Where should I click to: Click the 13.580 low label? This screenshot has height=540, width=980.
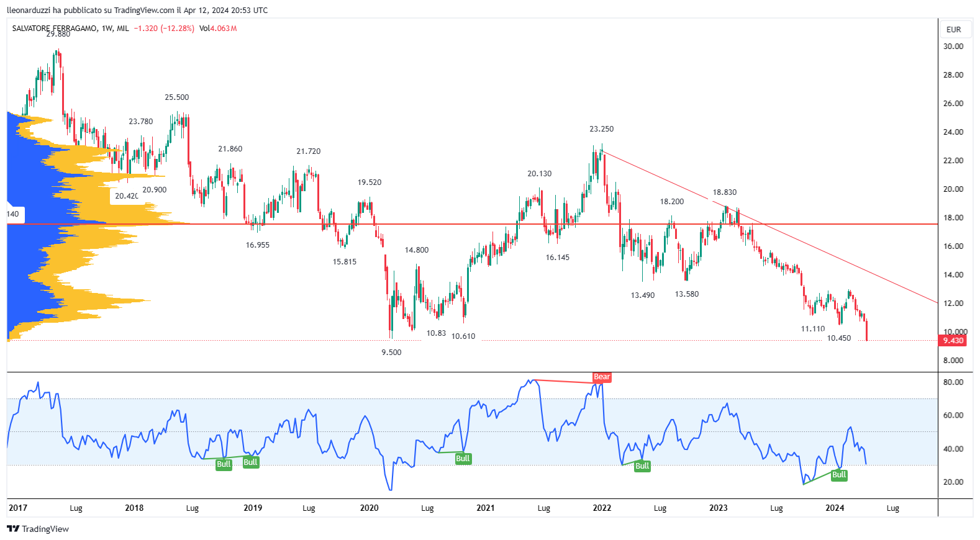[x=687, y=294]
